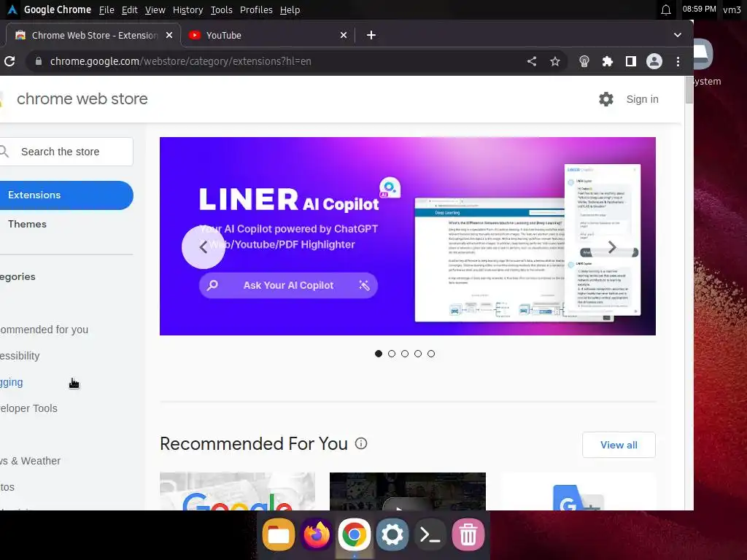Launch Files from the dock
Screen dimensions: 747x560
(x=278, y=534)
